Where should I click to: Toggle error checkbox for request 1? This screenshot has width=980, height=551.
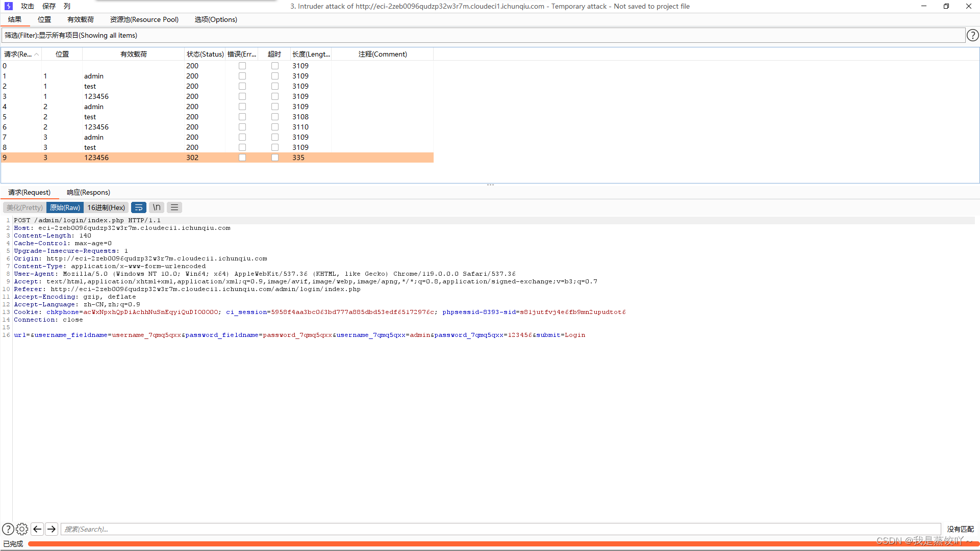(x=242, y=76)
